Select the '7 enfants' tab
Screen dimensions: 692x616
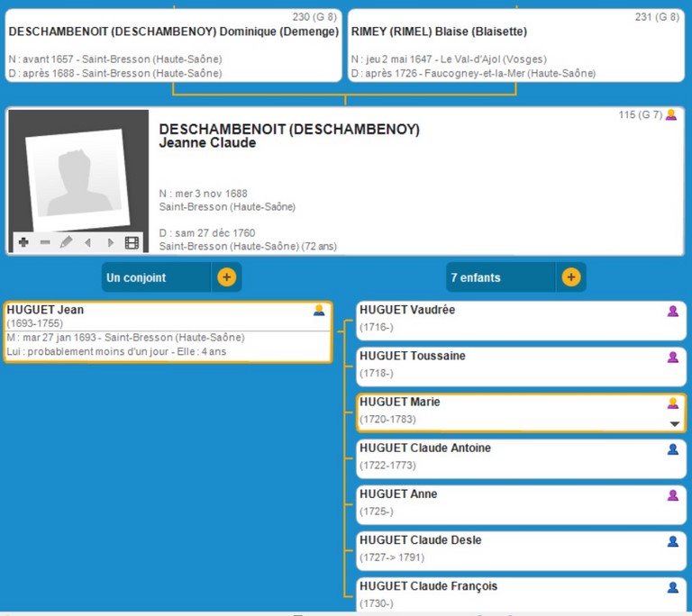(500, 277)
